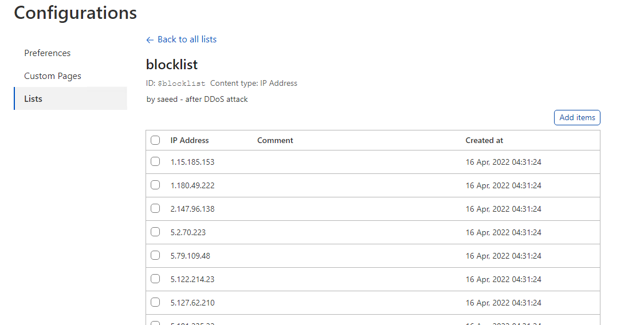The width and height of the screenshot is (644, 325).
Task: Select the 5.127.62.210 row checkbox
Action: click(x=155, y=303)
